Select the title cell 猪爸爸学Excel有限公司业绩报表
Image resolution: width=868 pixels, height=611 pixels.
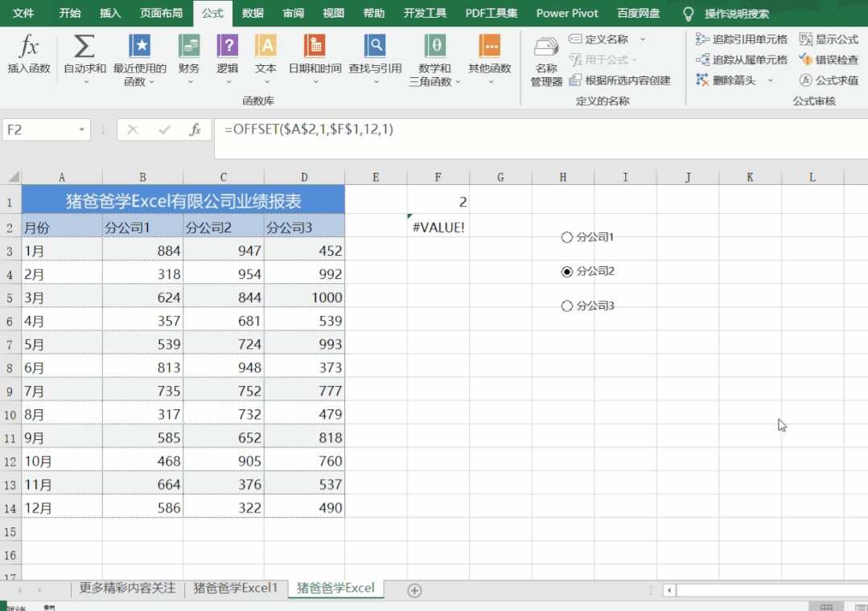(x=183, y=200)
